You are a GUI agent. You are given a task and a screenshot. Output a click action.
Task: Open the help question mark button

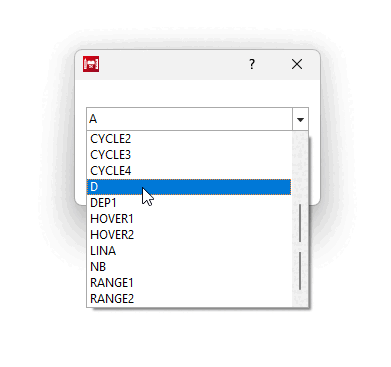(x=252, y=64)
